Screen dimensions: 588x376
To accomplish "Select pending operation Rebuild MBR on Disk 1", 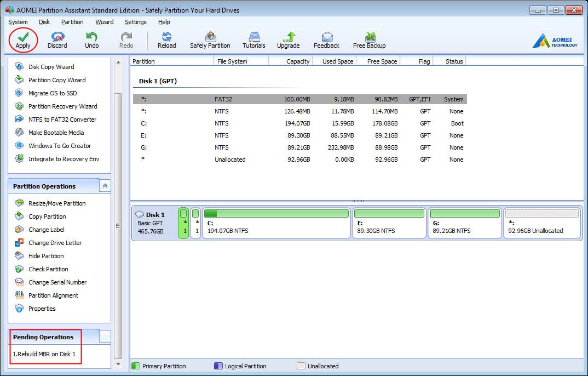I will click(44, 354).
